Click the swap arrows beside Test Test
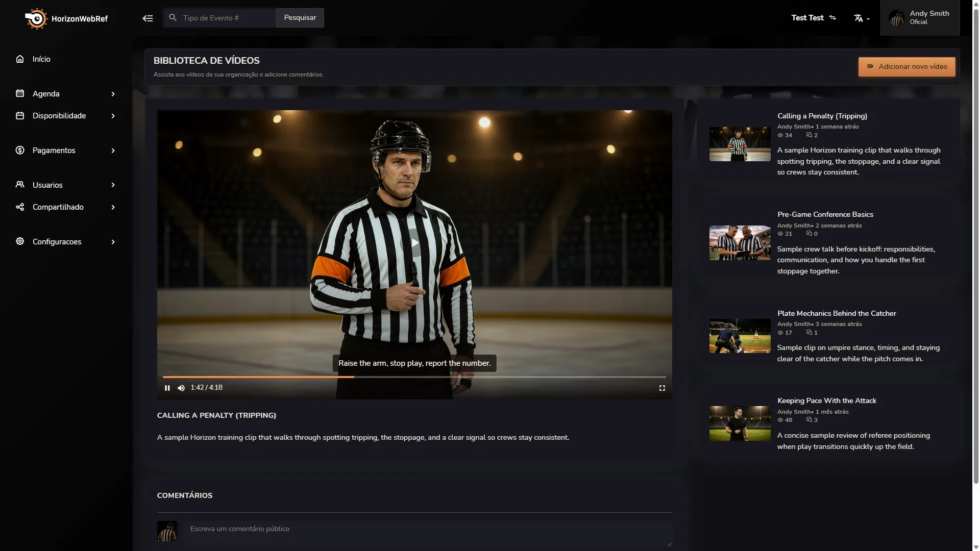The height and width of the screenshot is (551, 980). coord(832,18)
